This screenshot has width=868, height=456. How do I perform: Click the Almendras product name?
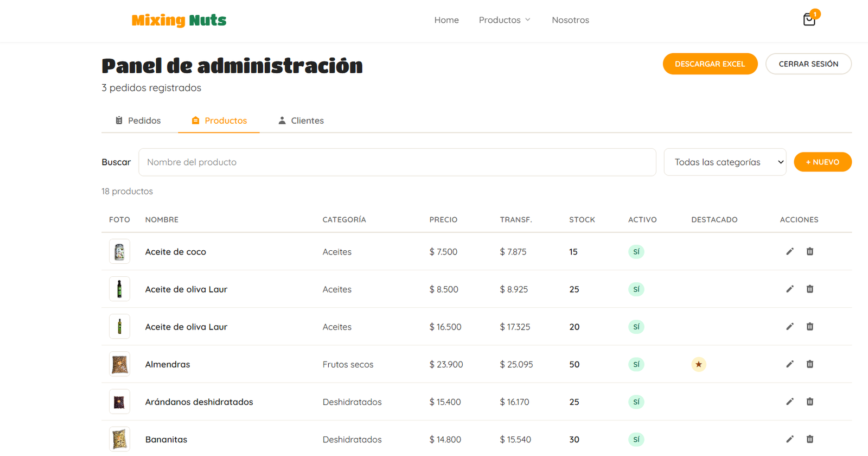(168, 364)
